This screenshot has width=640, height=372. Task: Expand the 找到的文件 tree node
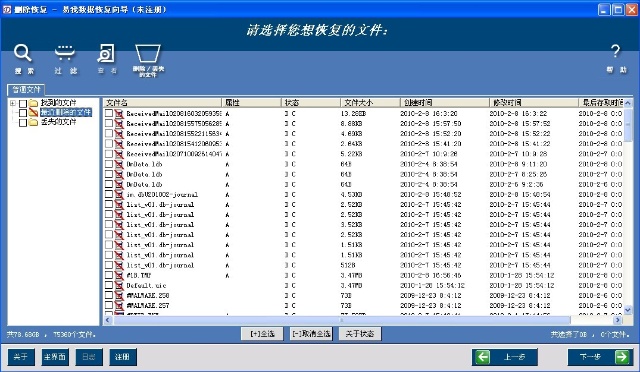(x=13, y=103)
